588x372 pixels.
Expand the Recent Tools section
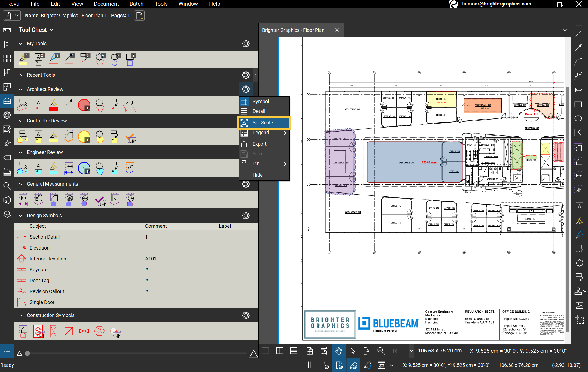[x=21, y=75]
